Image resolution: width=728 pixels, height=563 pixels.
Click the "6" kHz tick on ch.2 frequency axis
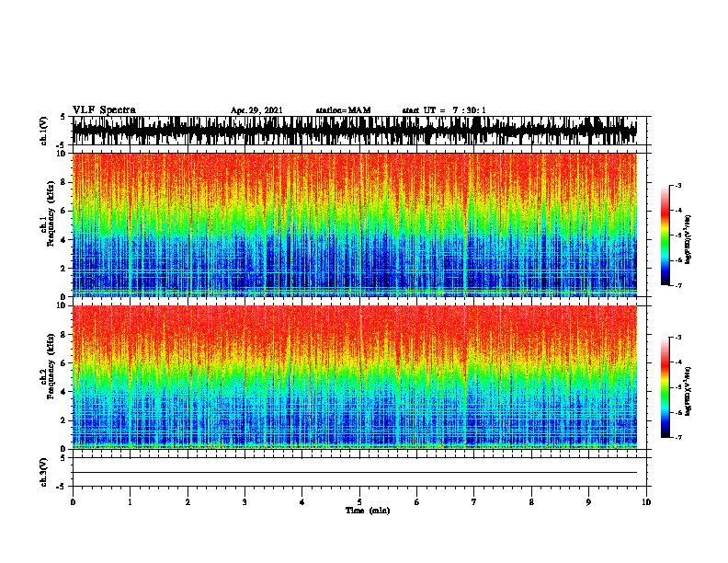point(63,362)
